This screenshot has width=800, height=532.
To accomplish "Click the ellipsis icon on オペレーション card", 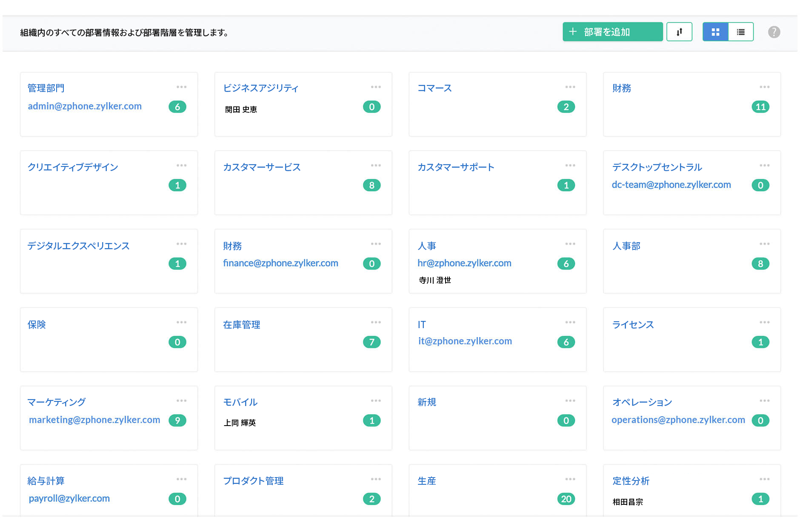I will click(x=764, y=400).
